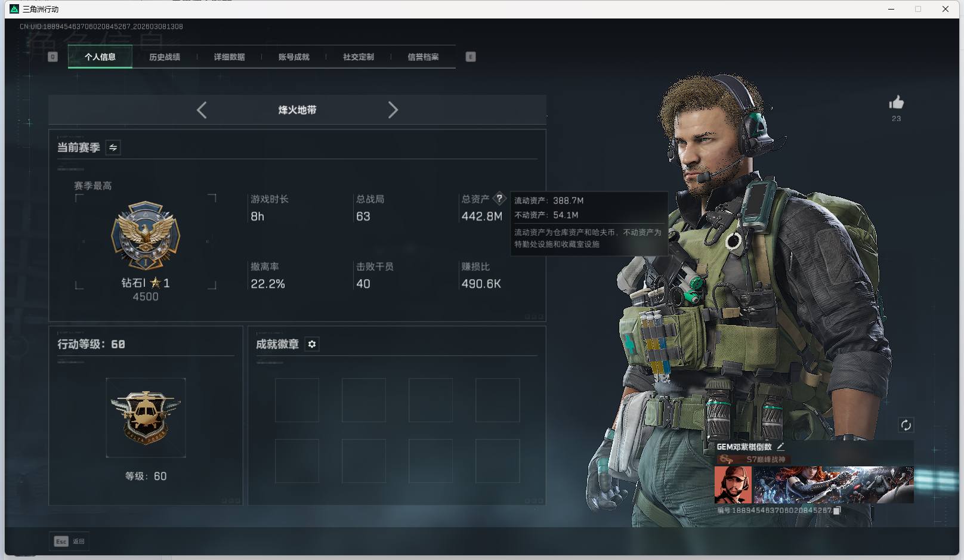Expand the 烽火地带 mode selector title
This screenshot has width=964, height=560.
click(x=297, y=110)
